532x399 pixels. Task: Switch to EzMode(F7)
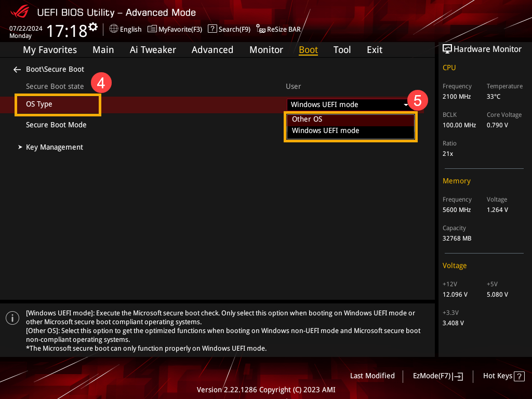click(437, 376)
